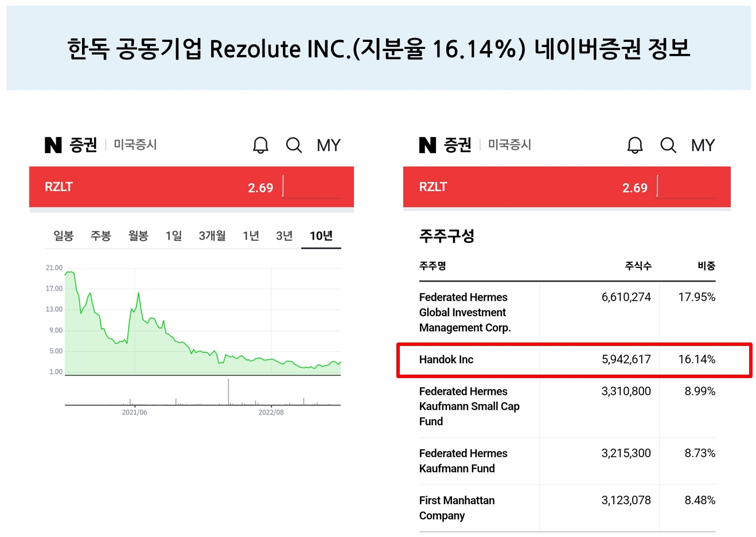Image resolution: width=756 pixels, height=537 pixels.
Task: Click 2.69 price in left red header
Action: tap(260, 188)
